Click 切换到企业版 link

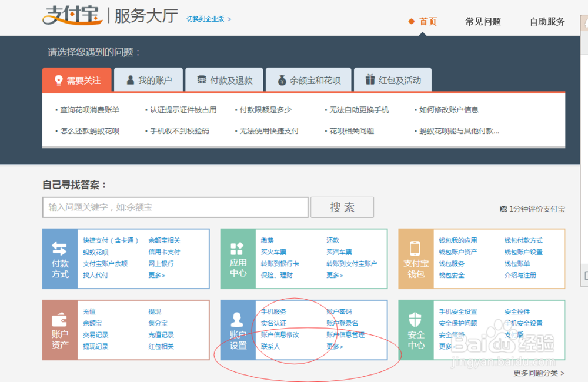click(x=209, y=19)
